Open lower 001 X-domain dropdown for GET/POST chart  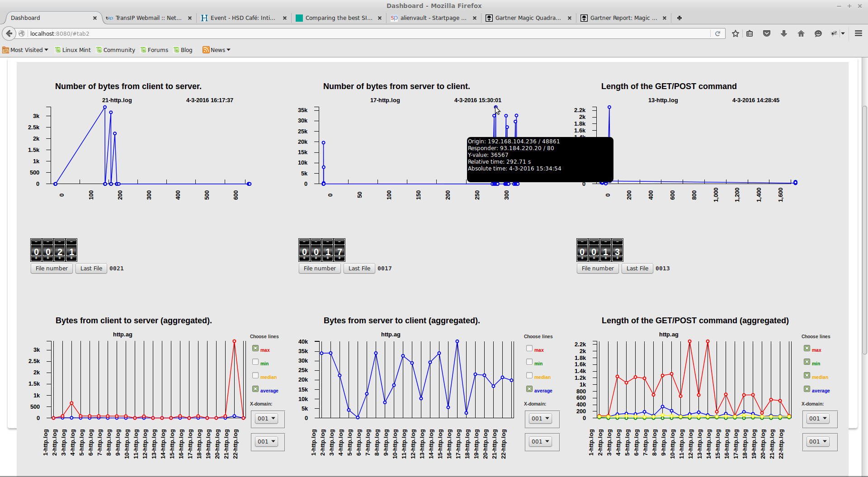click(818, 442)
